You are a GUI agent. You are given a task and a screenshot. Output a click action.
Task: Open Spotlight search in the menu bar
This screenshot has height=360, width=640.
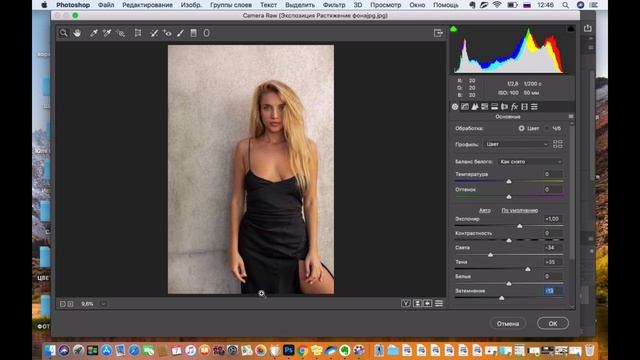pos(565,5)
